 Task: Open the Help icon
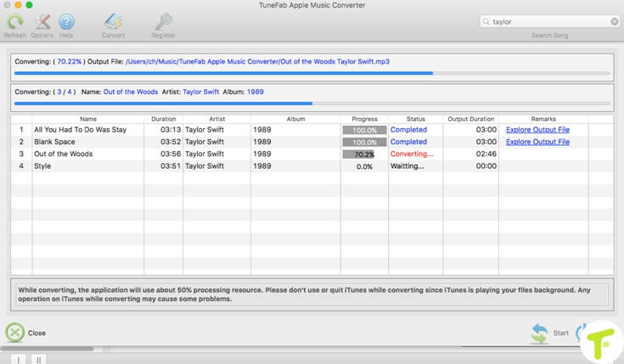(65, 23)
